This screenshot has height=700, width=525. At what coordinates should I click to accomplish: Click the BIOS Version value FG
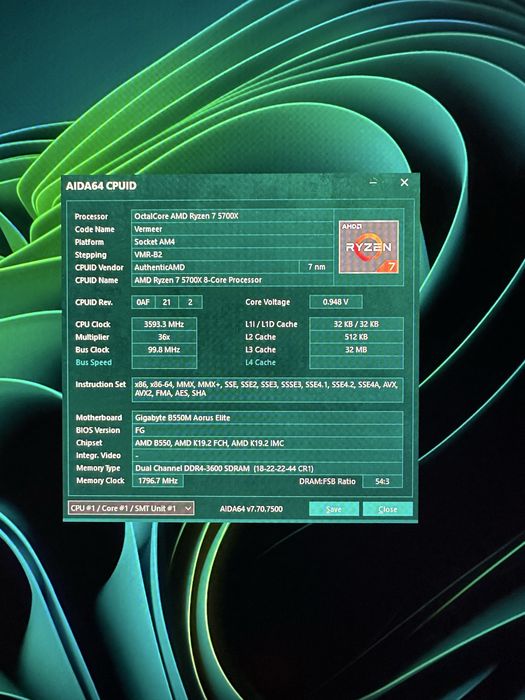pos(267,430)
